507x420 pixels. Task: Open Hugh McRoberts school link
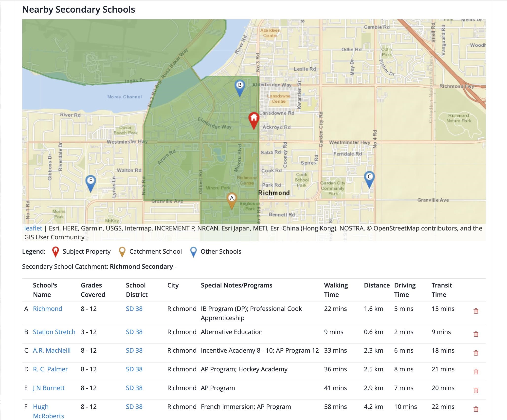(x=41, y=407)
